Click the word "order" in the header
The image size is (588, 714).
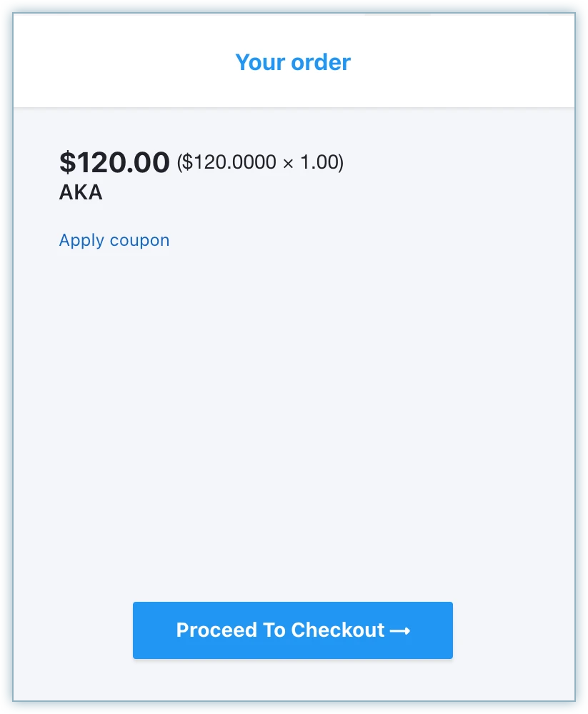click(x=321, y=62)
